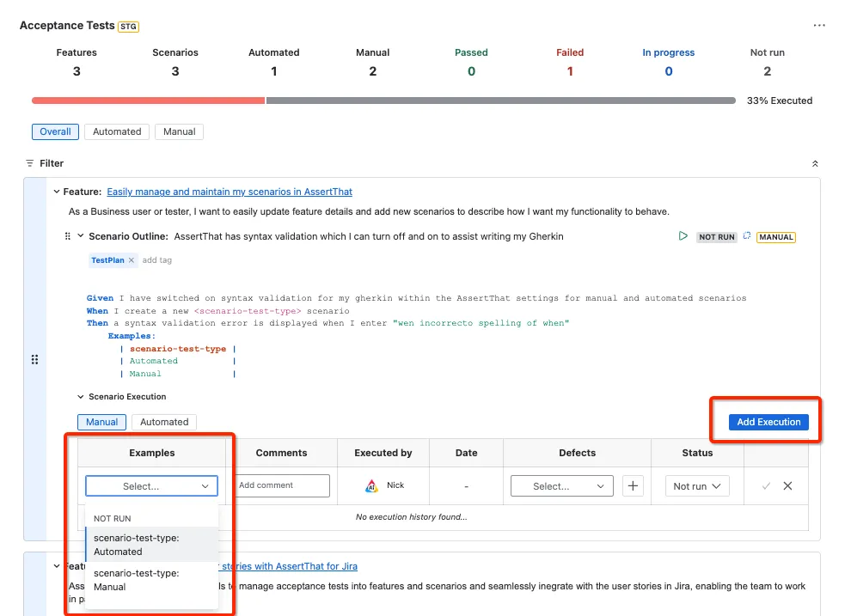Select the Manual tab under Scenario Execution
Image resolution: width=851 pixels, height=616 pixels.
coord(102,422)
